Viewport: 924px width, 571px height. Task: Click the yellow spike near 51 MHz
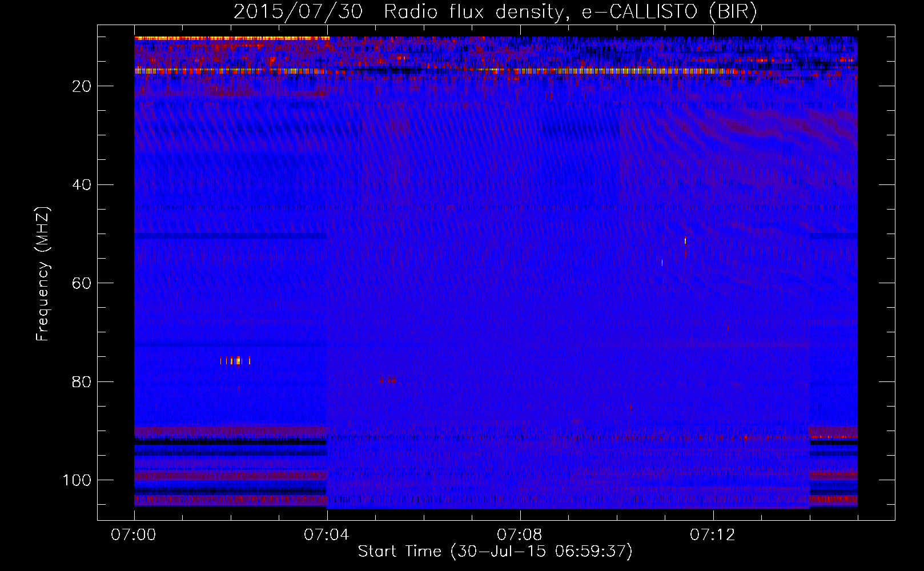(685, 240)
